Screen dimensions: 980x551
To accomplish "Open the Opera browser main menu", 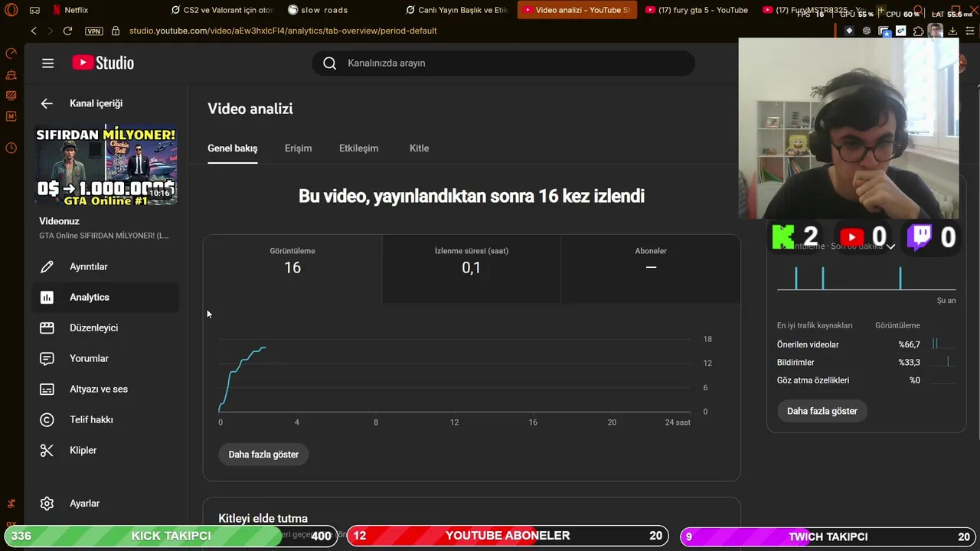I will click(x=11, y=10).
